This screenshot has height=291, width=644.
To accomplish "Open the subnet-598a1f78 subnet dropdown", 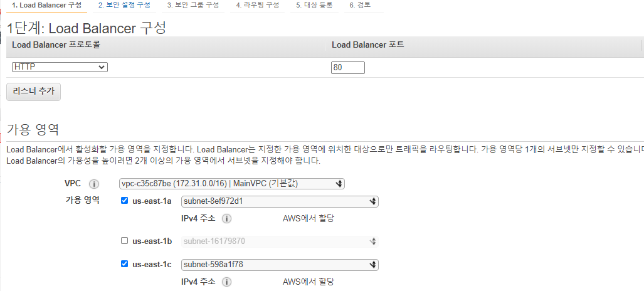I will click(x=280, y=265).
